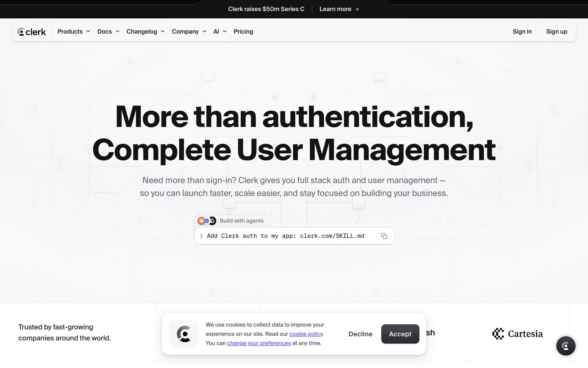
Task: Go to the Pricing page
Action: click(243, 32)
